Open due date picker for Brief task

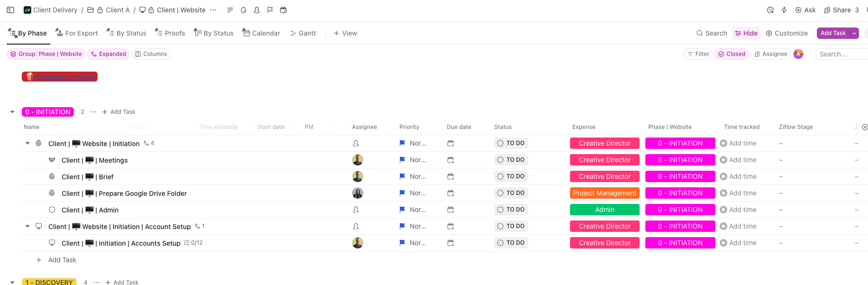pyautogui.click(x=451, y=176)
